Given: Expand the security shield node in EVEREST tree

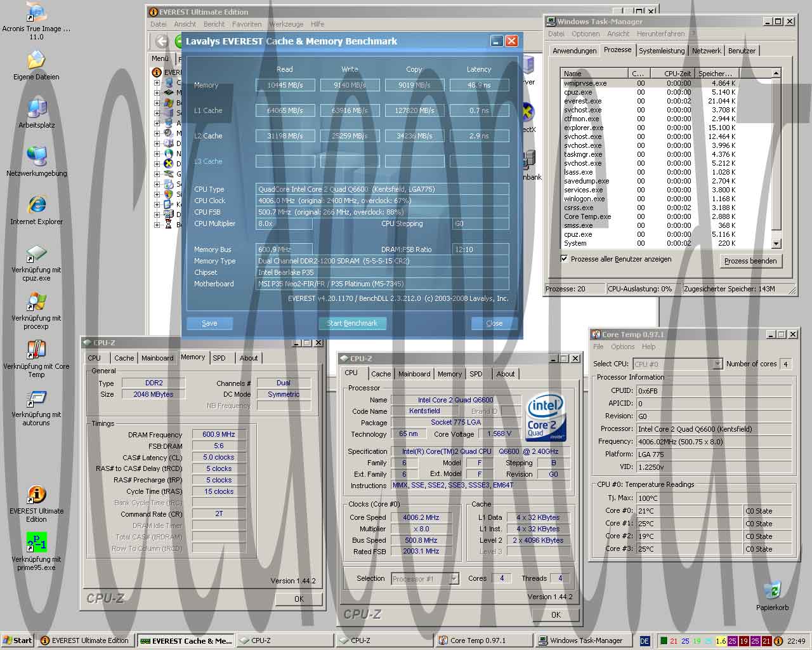Looking at the screenshot, I should point(157,194).
